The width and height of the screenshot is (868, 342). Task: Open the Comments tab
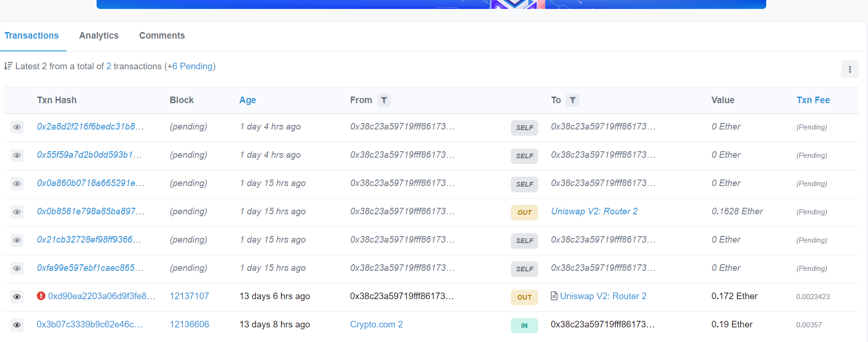coord(162,36)
